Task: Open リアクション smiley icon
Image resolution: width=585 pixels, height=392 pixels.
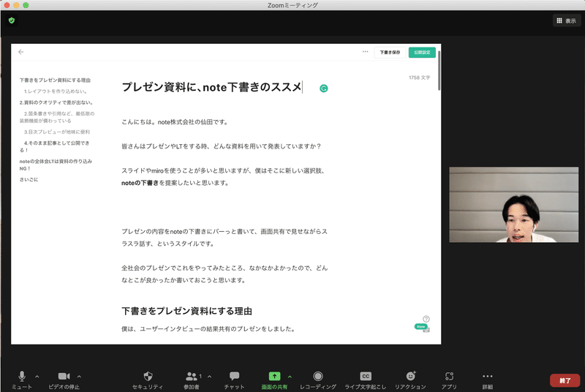Action: (x=410, y=376)
